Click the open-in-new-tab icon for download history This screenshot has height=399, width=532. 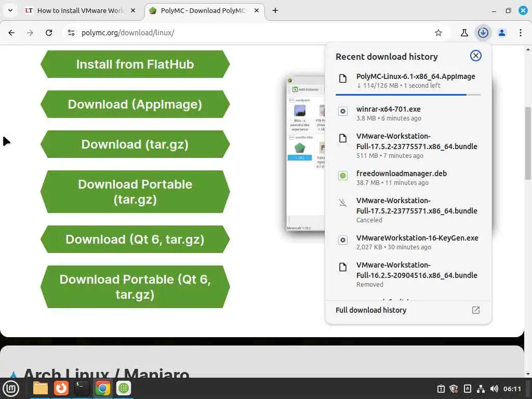(x=476, y=310)
